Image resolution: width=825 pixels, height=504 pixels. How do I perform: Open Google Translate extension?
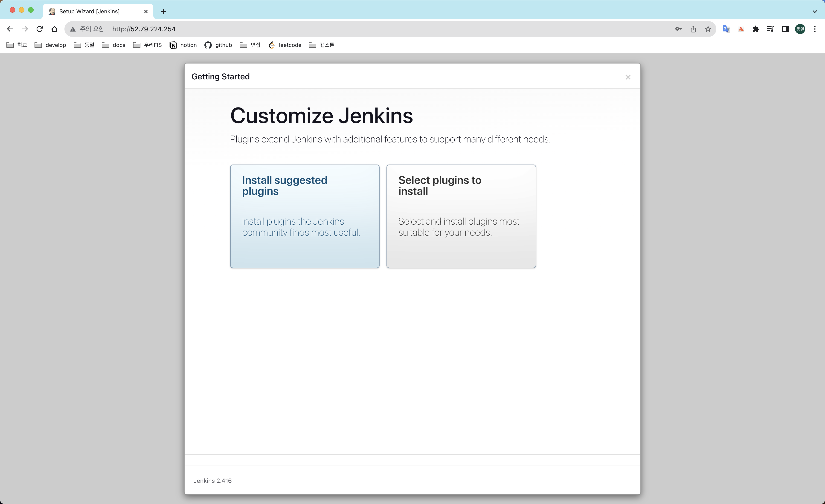pyautogui.click(x=726, y=29)
